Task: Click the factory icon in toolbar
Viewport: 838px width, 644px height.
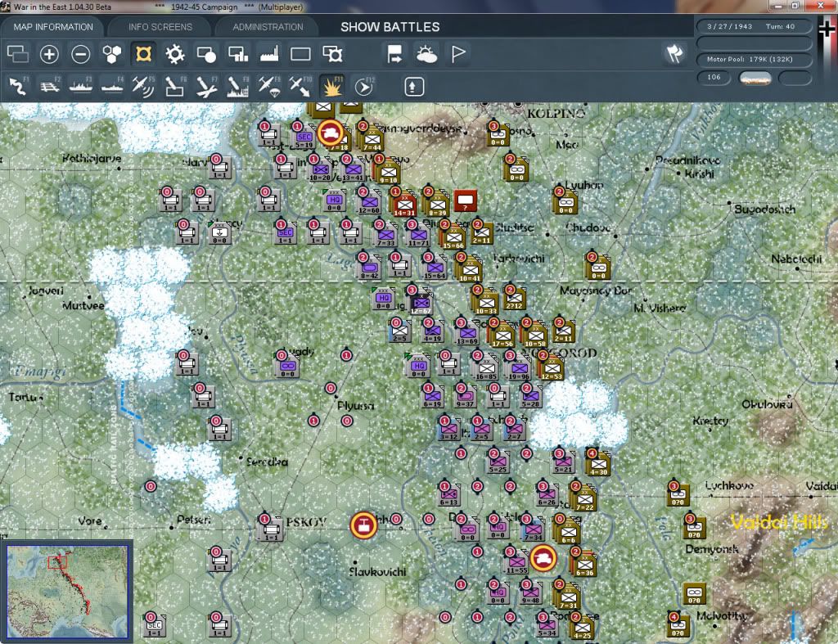Action: 269,54
